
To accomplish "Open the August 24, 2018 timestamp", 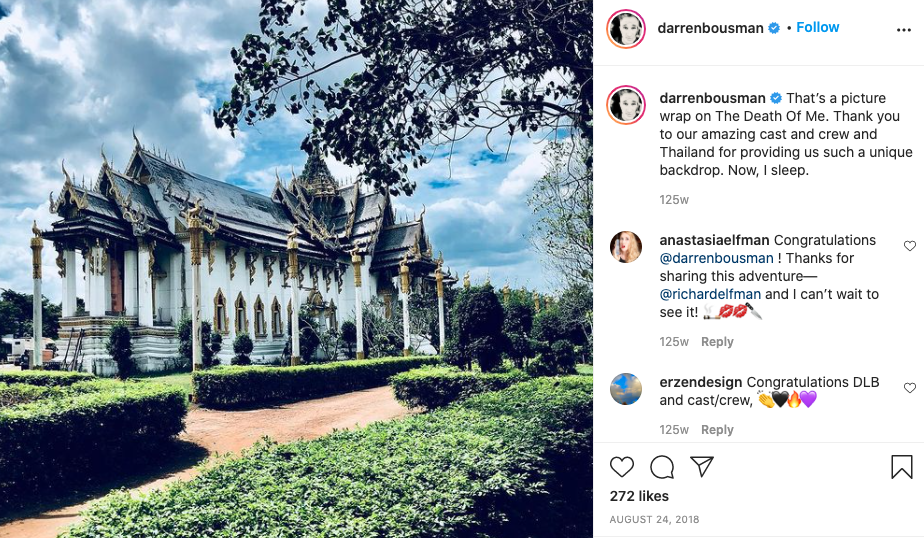I will (x=654, y=520).
